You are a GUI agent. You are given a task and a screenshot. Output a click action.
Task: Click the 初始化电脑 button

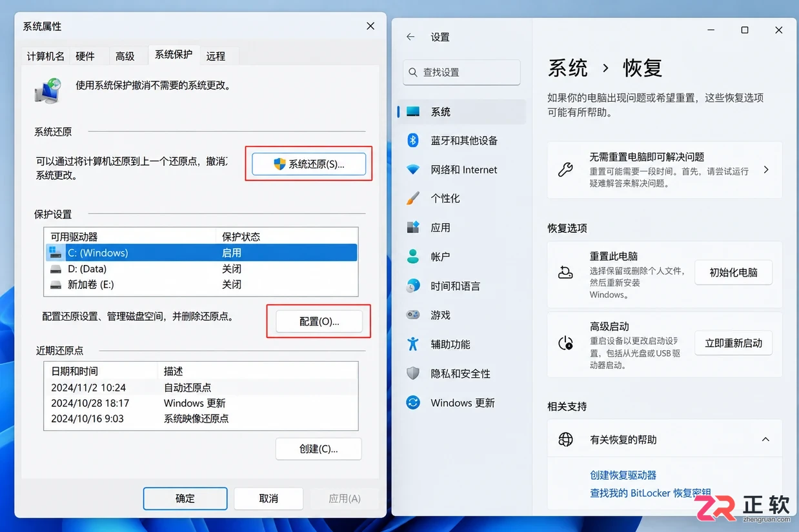pyautogui.click(x=733, y=272)
